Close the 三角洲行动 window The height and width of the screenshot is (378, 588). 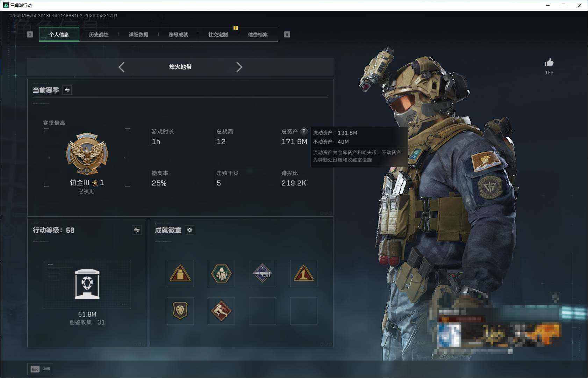580,5
